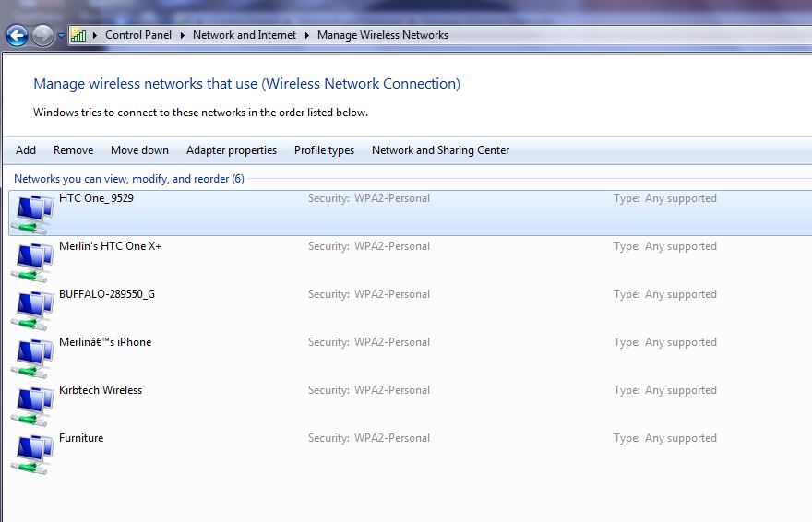The height and width of the screenshot is (522, 812).
Task: Select the BUFFALO-289550_G network icon
Action: pyautogui.click(x=33, y=310)
